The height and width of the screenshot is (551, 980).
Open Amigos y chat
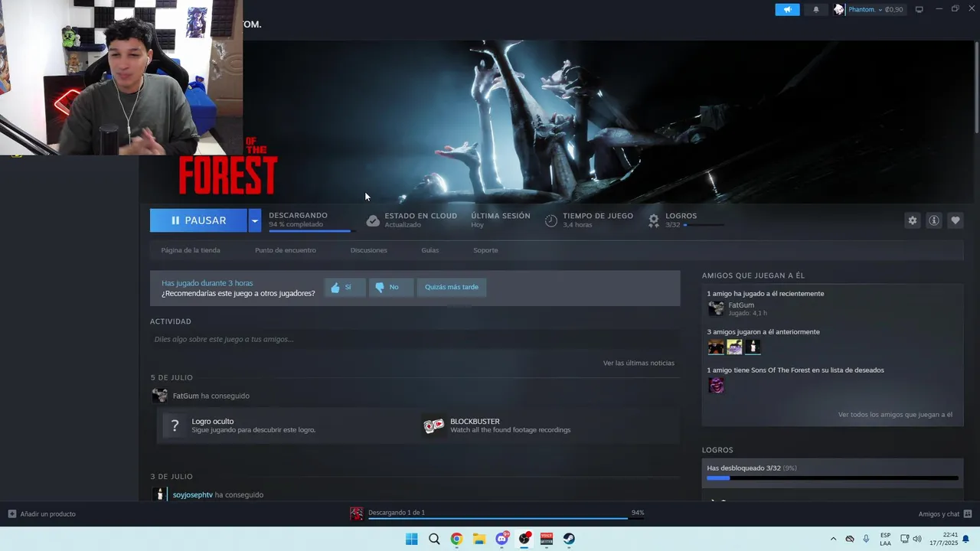tap(945, 514)
